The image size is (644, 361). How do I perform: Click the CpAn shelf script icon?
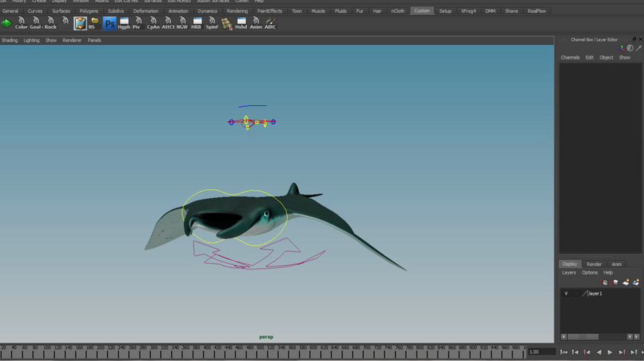[x=153, y=23]
